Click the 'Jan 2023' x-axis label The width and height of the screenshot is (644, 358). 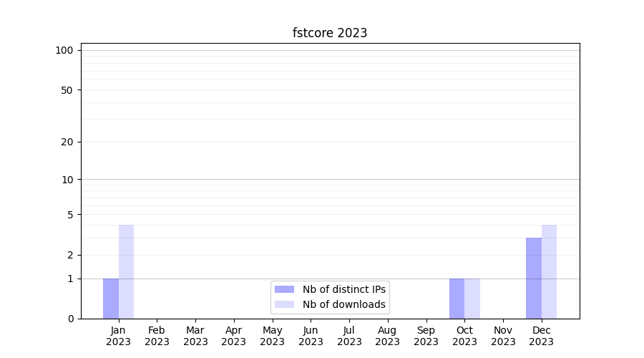pos(119,336)
